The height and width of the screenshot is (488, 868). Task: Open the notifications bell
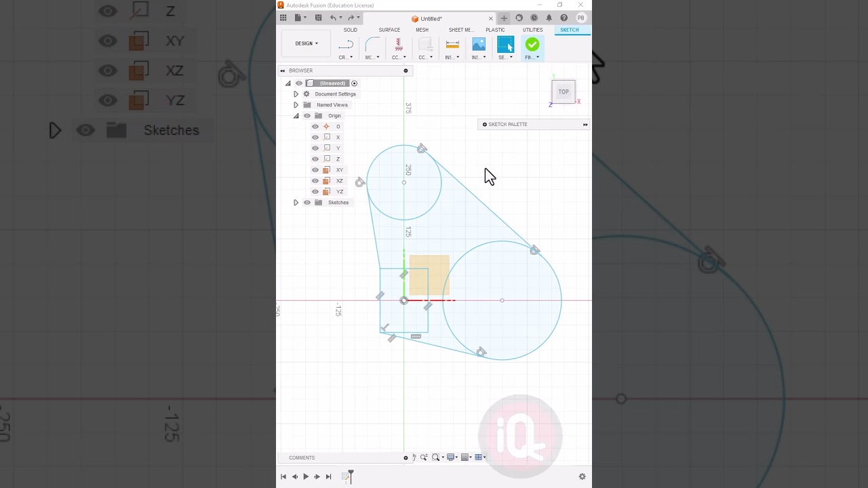tap(549, 18)
